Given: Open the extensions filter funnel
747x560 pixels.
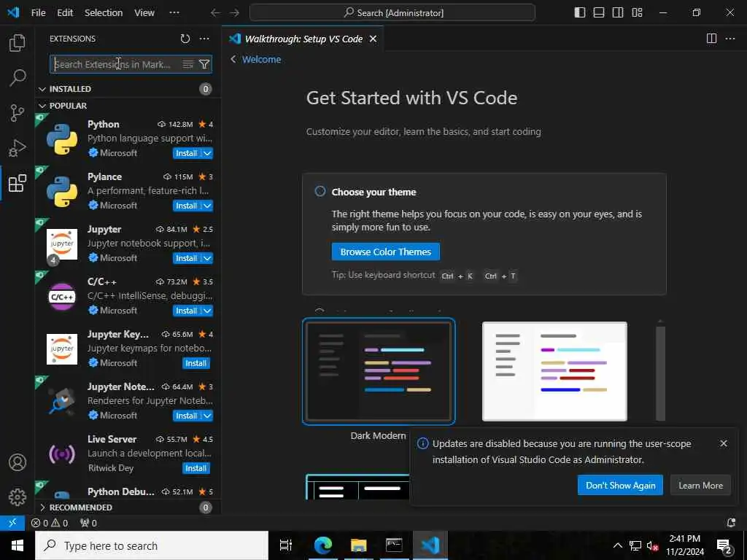Looking at the screenshot, I should (204, 64).
